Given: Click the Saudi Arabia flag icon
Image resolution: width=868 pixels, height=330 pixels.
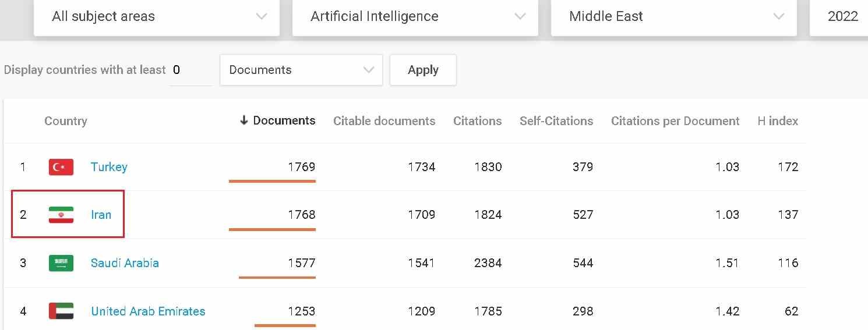Looking at the screenshot, I should click(x=61, y=263).
